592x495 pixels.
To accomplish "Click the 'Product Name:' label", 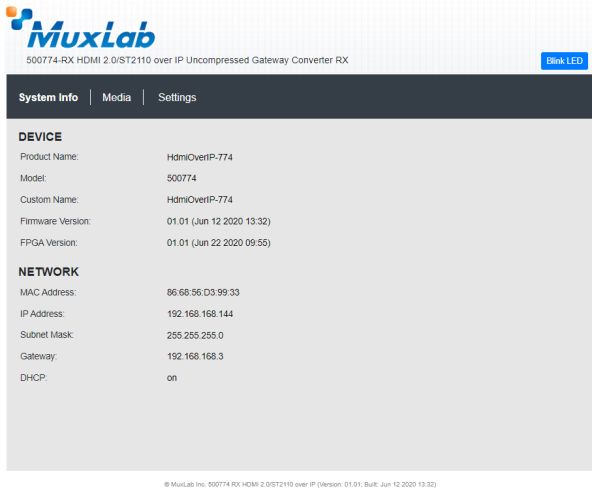I will pos(49,157).
